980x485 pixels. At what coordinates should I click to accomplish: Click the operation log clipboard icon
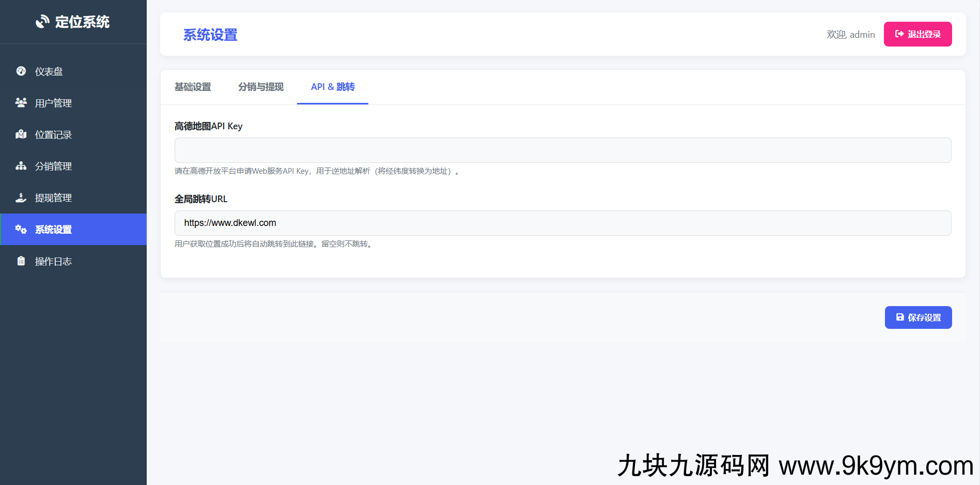[21, 261]
